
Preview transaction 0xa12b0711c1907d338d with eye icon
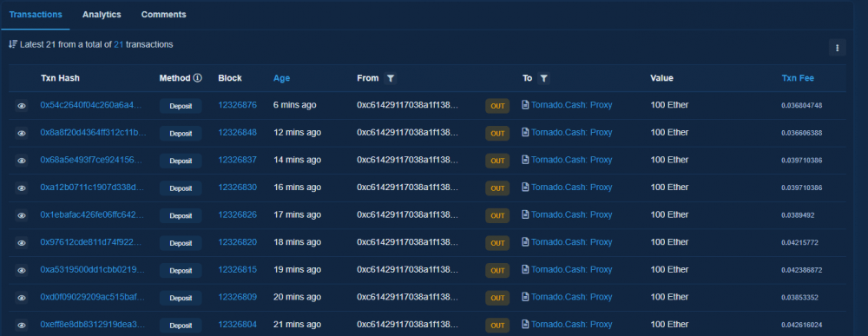[x=22, y=188]
